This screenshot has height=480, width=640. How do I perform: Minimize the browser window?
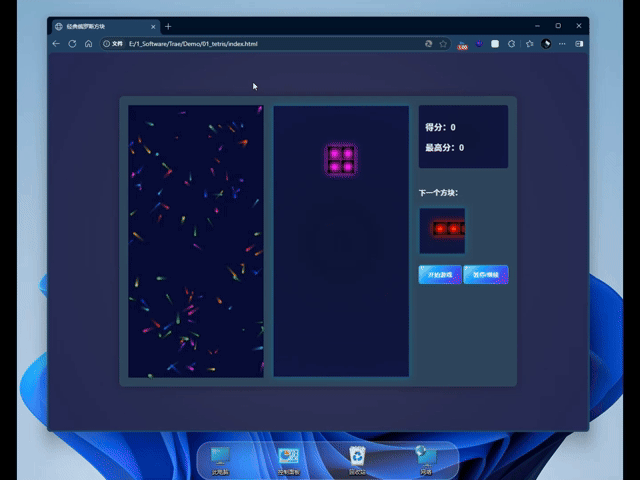tap(537, 26)
